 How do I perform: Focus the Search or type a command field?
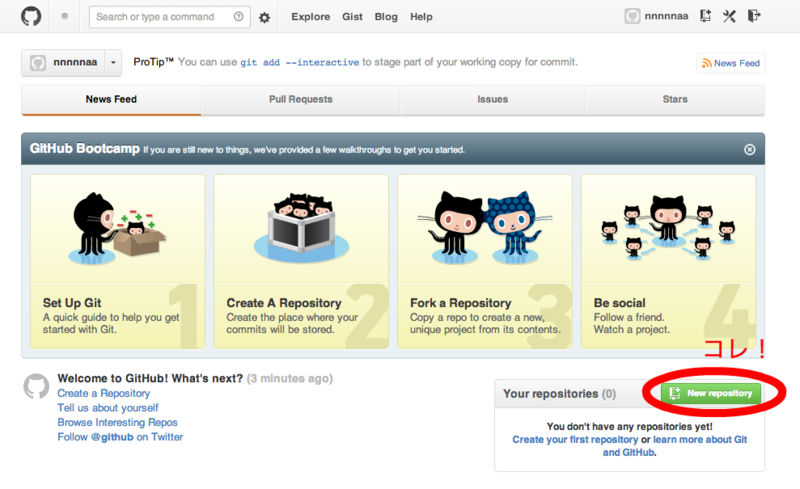click(x=169, y=17)
